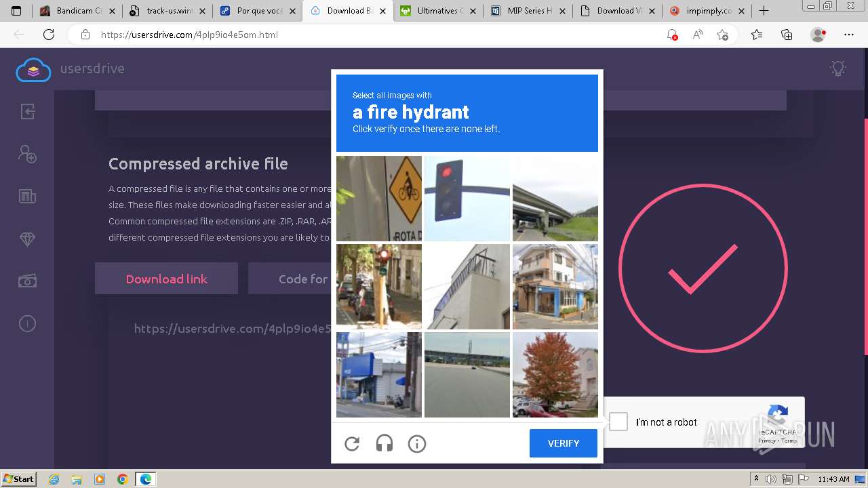868x488 pixels.
Task: Switch to Por que você tab
Action: pos(257,11)
